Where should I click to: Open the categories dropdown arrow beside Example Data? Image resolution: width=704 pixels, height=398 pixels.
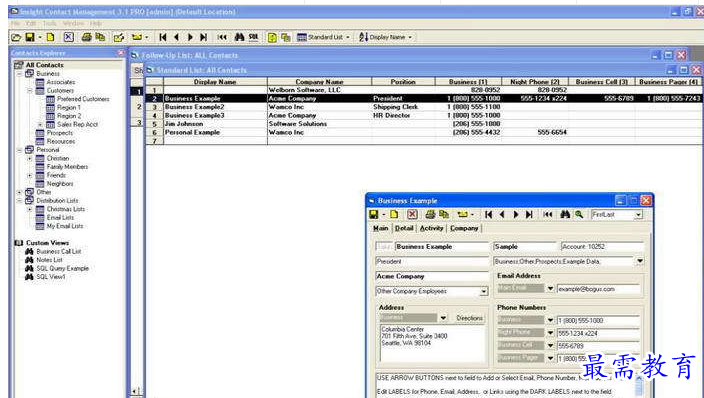(640, 261)
